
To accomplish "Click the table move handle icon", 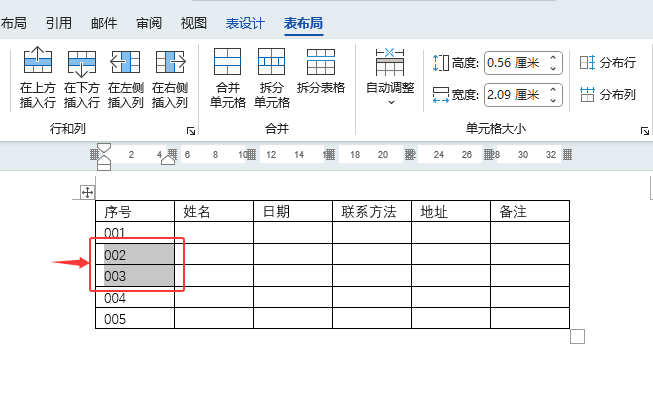I will pos(87,192).
